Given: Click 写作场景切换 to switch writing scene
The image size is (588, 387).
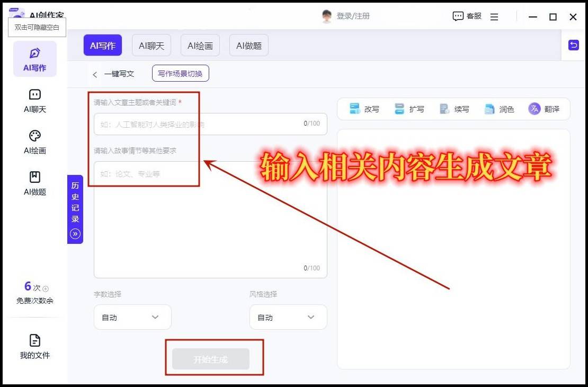Looking at the screenshot, I should point(180,74).
